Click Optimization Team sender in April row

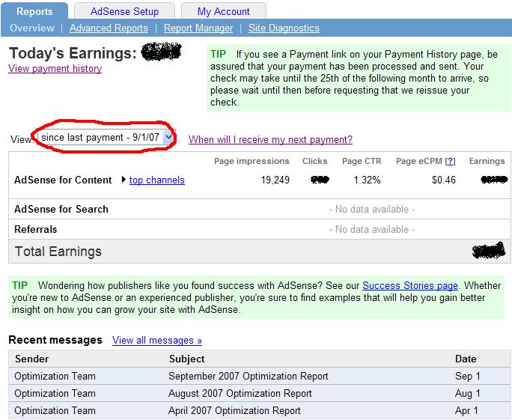click(55, 410)
